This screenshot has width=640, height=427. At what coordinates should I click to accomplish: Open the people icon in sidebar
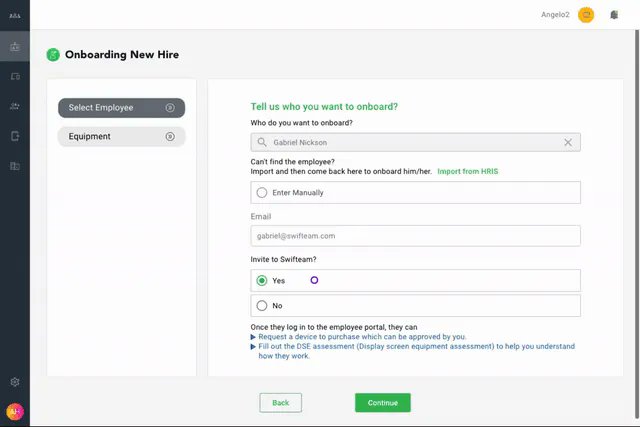pyautogui.click(x=15, y=106)
